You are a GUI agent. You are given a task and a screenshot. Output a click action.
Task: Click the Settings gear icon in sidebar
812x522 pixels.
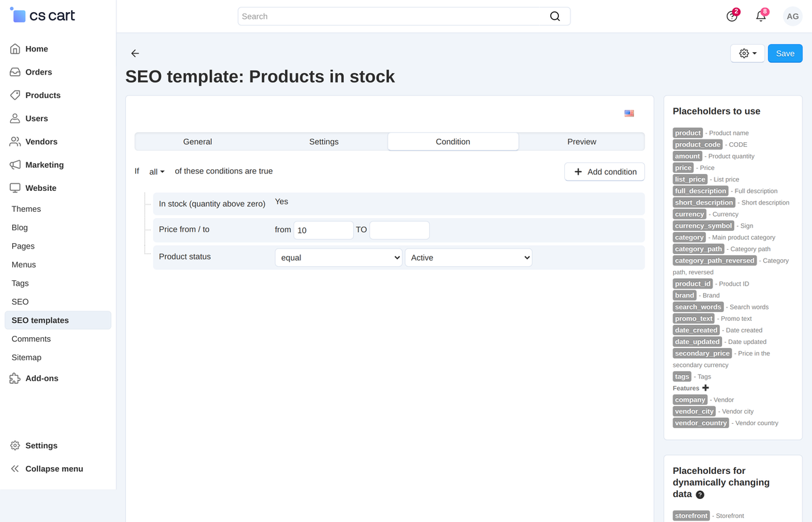15,445
